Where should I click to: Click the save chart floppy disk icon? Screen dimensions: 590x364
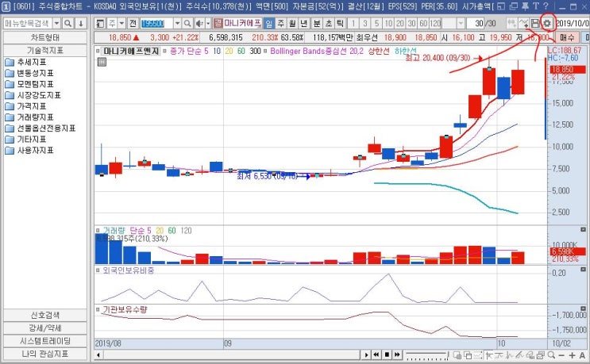535,24
